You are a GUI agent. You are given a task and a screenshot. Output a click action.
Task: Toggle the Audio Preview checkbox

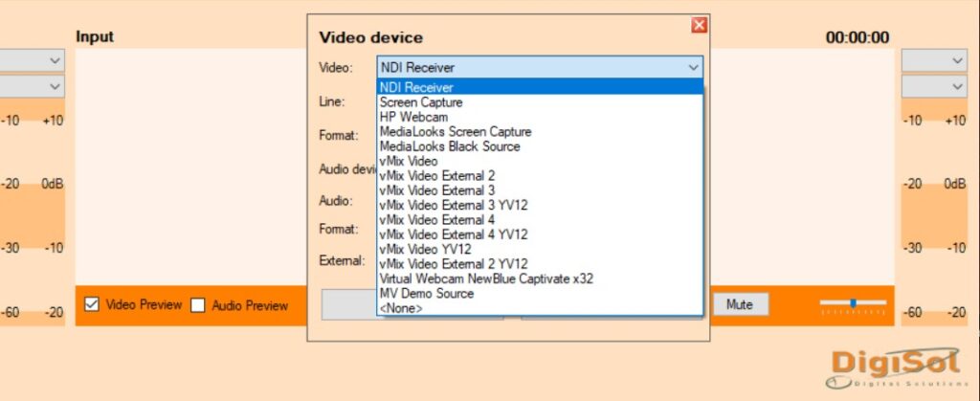tap(198, 305)
